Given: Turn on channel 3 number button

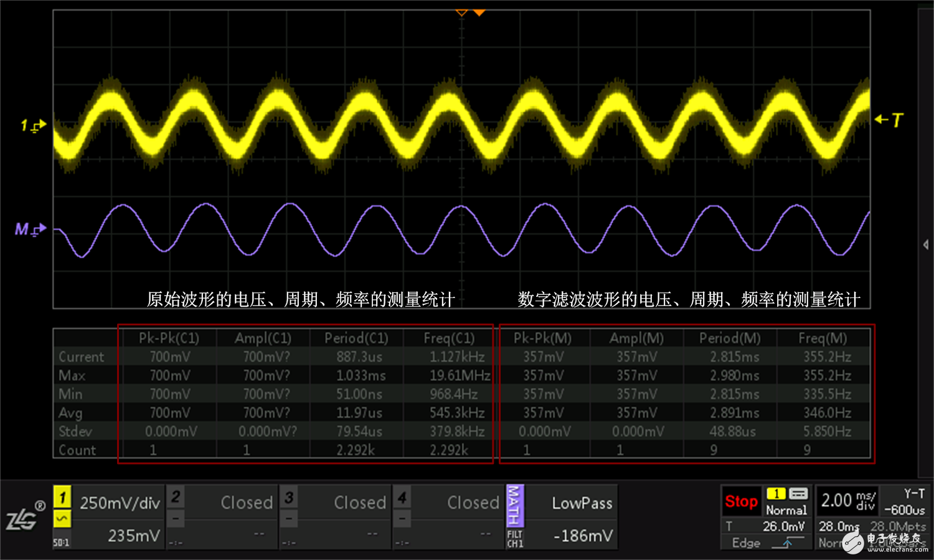Looking at the screenshot, I should 289,497.
